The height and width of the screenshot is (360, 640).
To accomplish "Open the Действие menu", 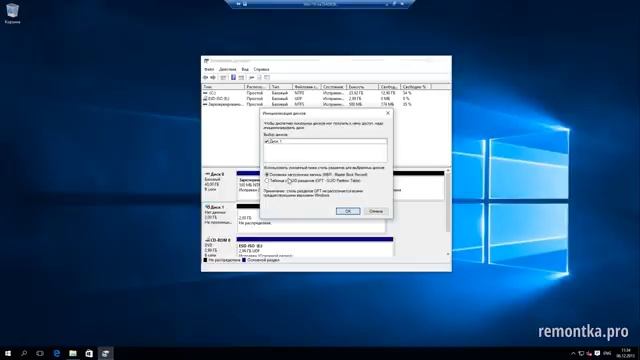I will coord(227,69).
